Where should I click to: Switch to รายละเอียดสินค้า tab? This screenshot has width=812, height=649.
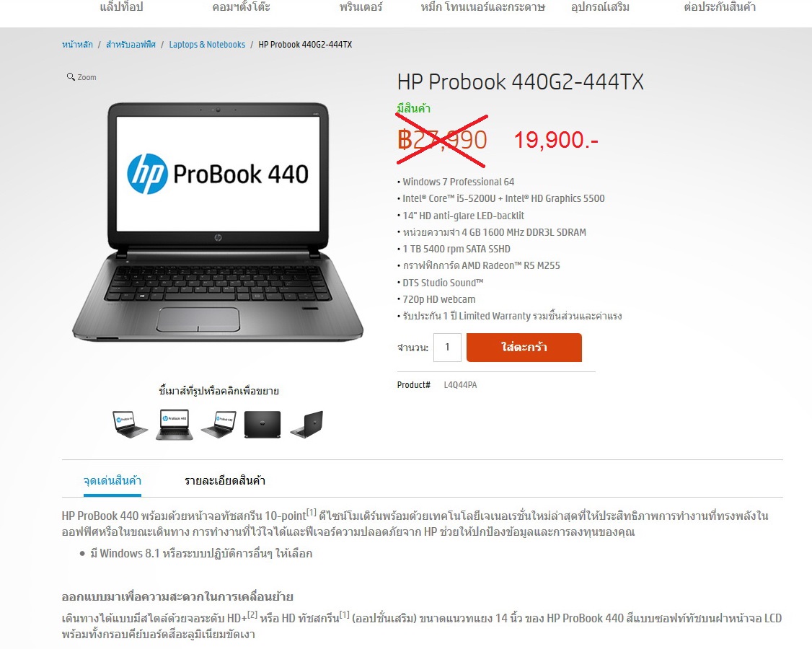225,481
